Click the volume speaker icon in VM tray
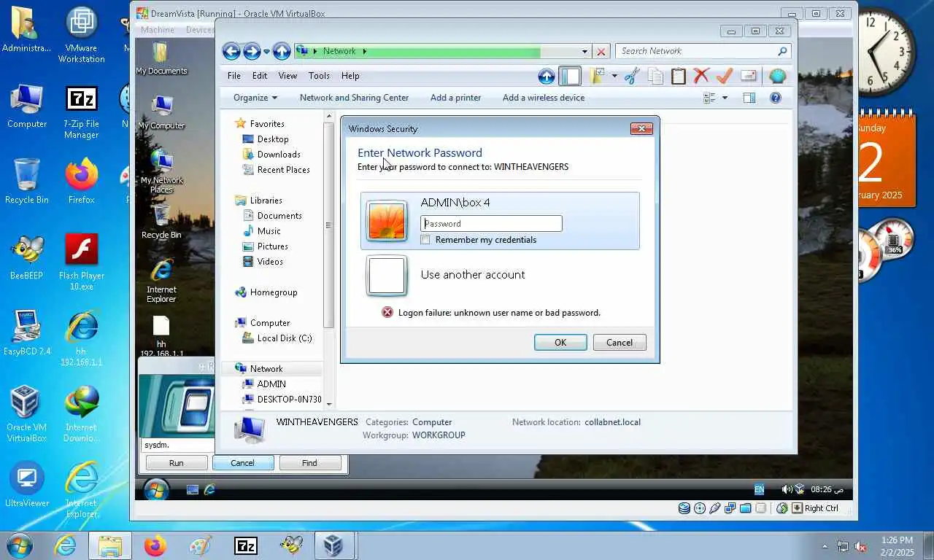Screen dimensions: 934x560 pyautogui.click(x=787, y=489)
